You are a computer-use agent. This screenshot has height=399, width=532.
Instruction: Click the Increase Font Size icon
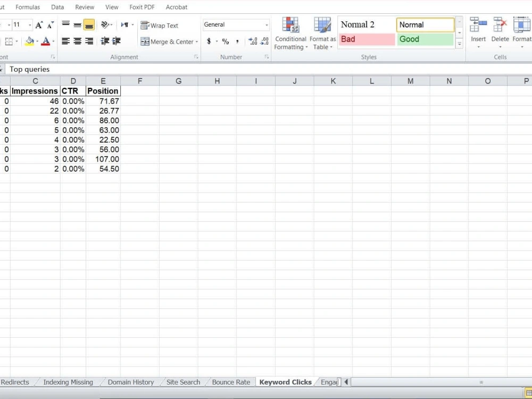click(39, 25)
